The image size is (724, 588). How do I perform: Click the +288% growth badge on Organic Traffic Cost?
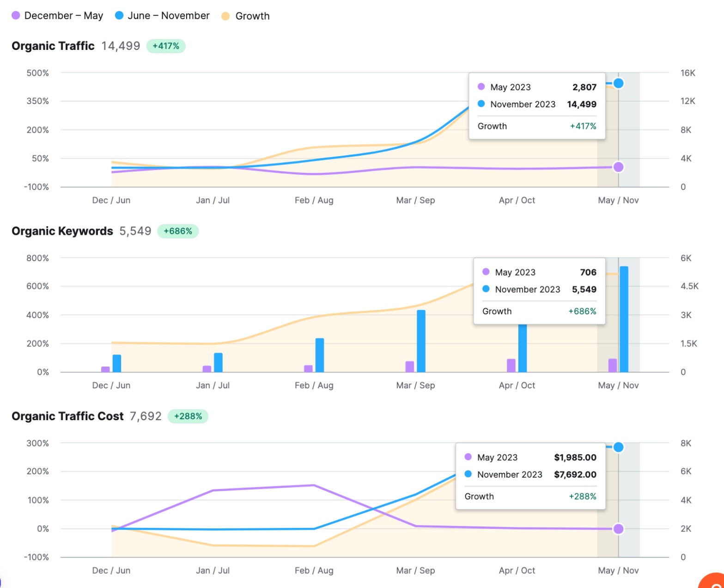click(188, 416)
